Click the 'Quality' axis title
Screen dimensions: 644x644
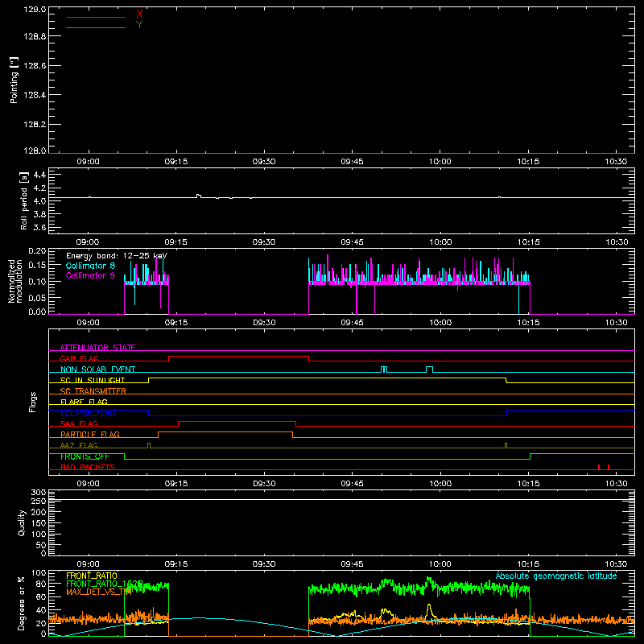pyautogui.click(x=22, y=522)
